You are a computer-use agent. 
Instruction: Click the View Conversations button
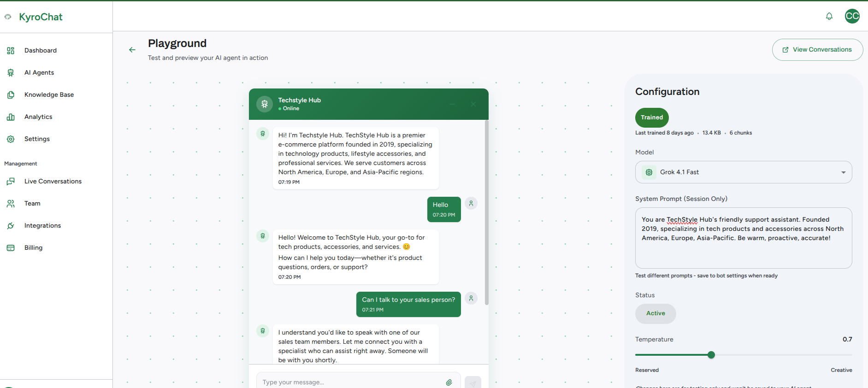point(817,50)
